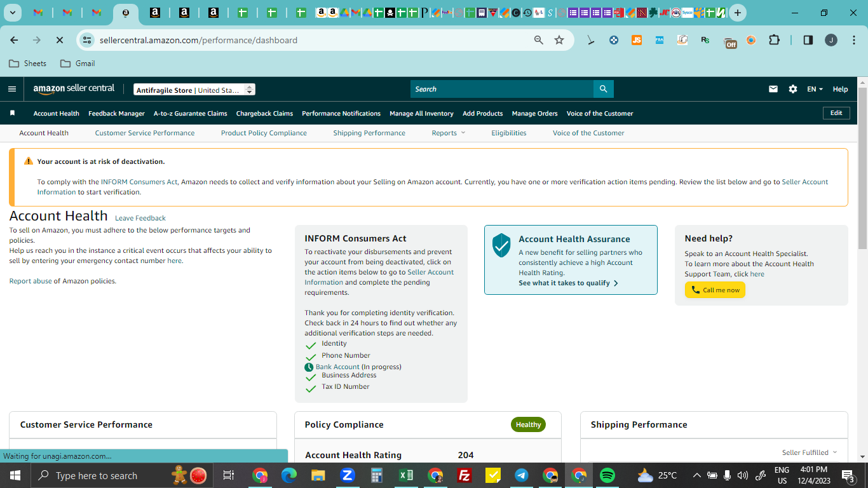Viewport: 868px width, 488px height.
Task: Click See what it takes to qualify
Action: click(x=568, y=283)
